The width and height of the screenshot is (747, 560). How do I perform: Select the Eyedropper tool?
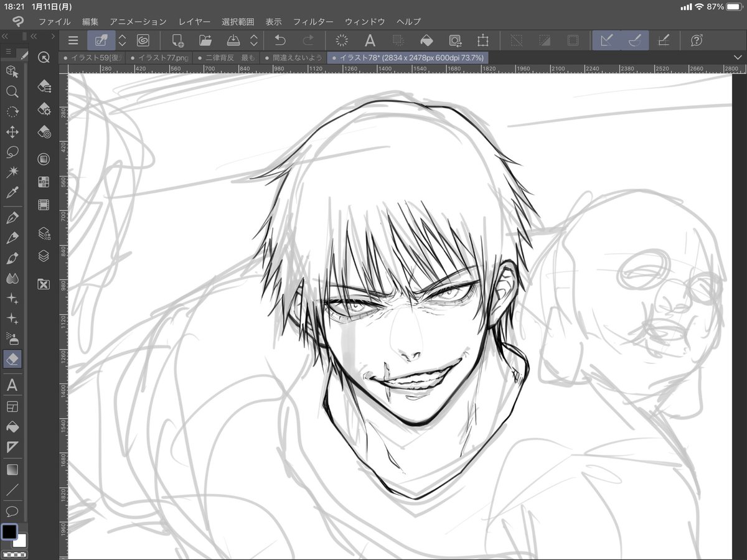click(12, 192)
